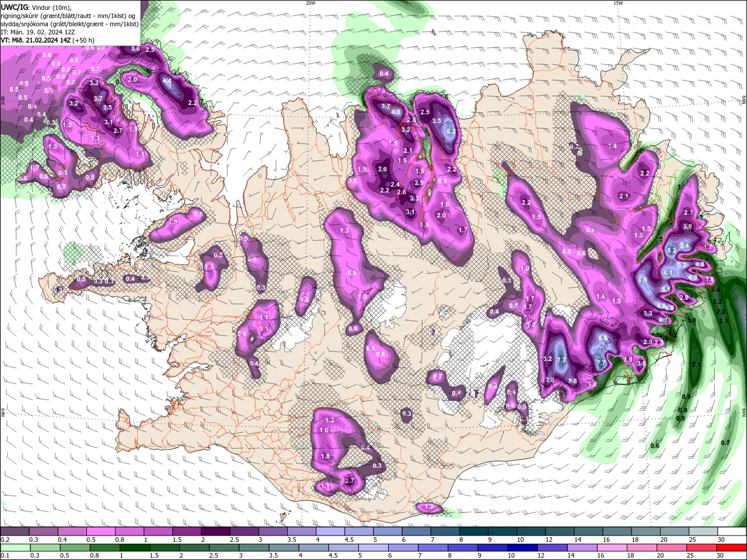
Task: Click the 6.1 snowfall value
Action: pos(668,272)
